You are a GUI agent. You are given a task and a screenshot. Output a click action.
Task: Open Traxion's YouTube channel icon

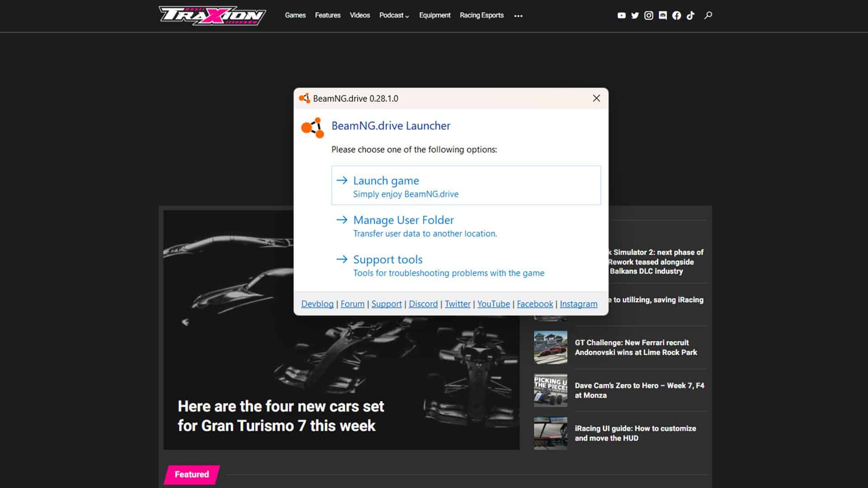click(x=622, y=15)
